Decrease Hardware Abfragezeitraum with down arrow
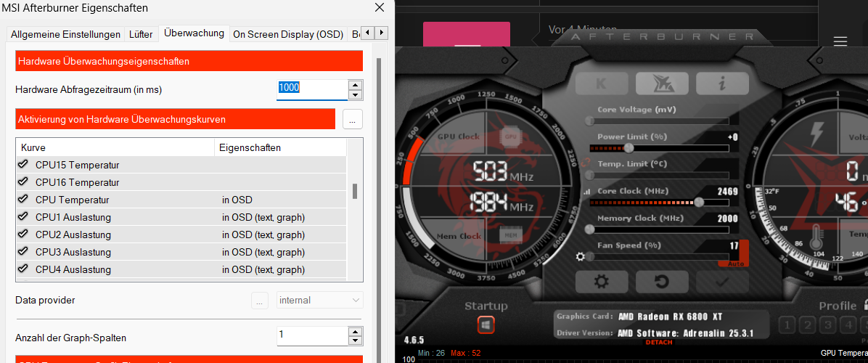 tap(356, 94)
